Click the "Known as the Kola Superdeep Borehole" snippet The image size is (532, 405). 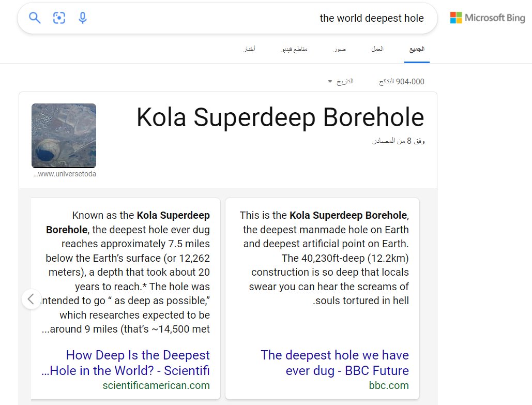[126, 272]
